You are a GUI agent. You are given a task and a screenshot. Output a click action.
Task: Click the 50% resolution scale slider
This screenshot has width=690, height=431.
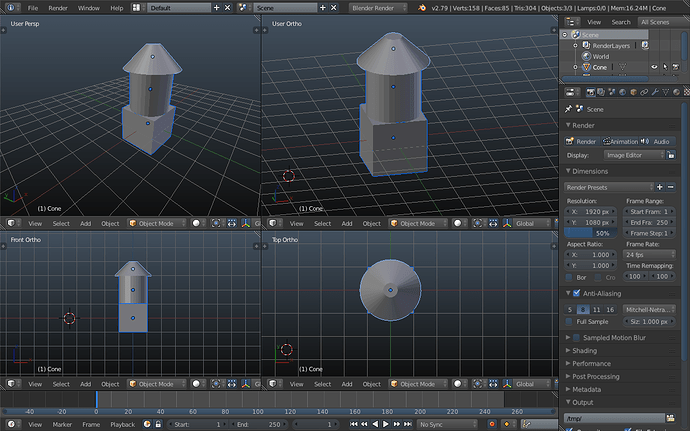click(591, 233)
